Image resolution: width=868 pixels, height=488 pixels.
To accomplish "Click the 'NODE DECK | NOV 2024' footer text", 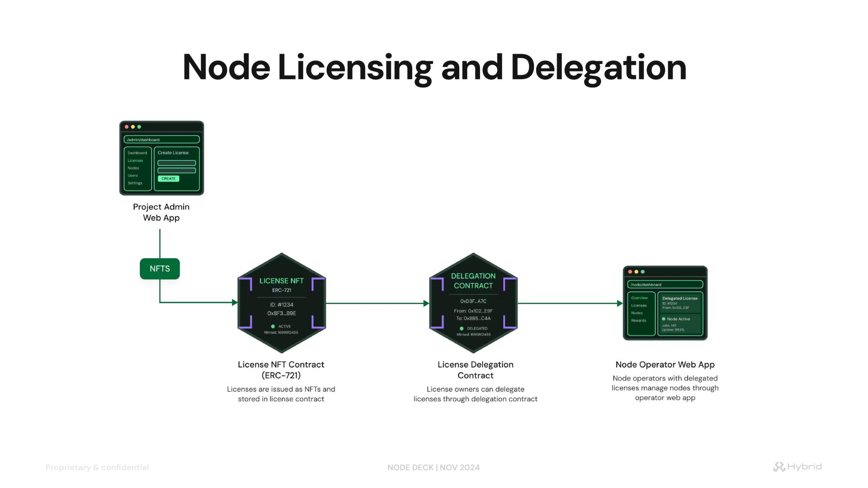I will click(x=433, y=468).
